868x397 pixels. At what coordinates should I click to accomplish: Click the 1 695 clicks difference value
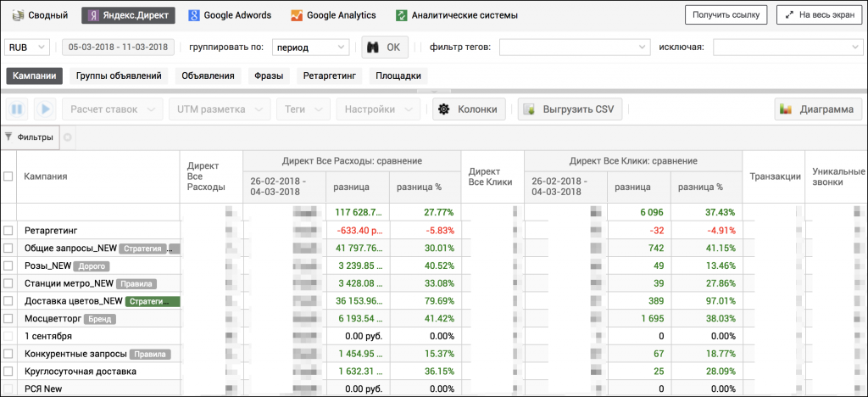coord(652,319)
